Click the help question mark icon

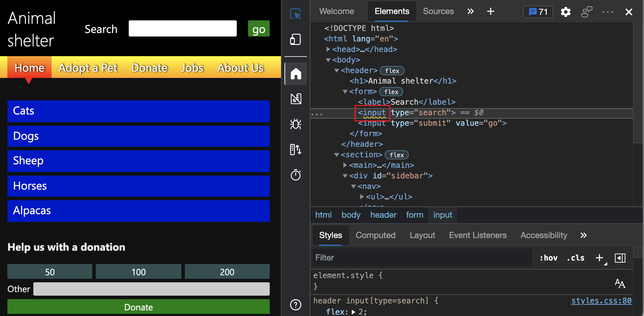[x=296, y=305]
